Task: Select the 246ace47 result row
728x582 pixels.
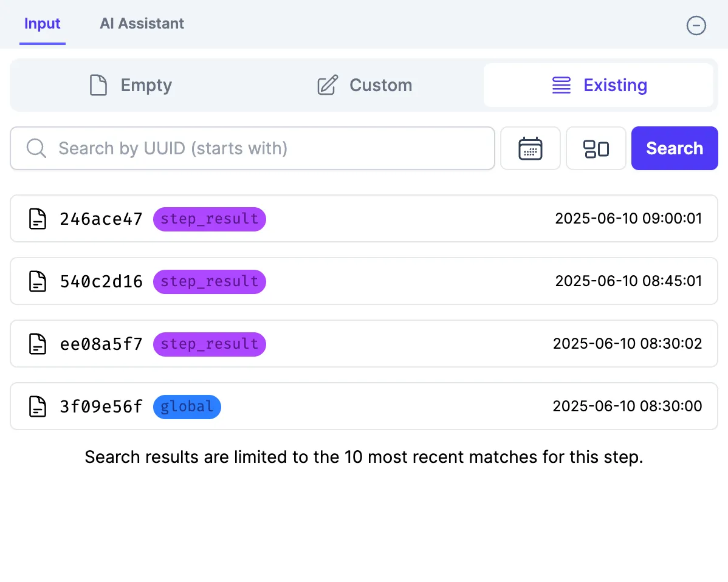Action: click(x=364, y=219)
